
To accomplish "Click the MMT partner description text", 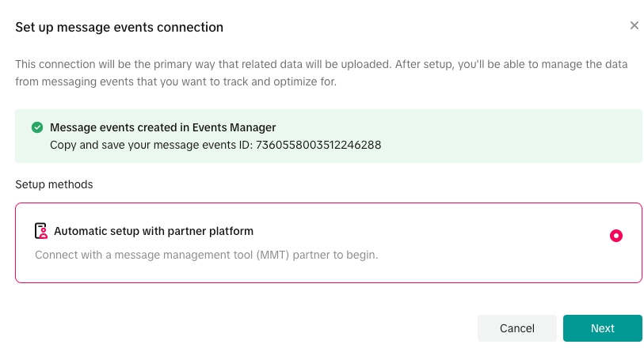I will click(x=206, y=255).
